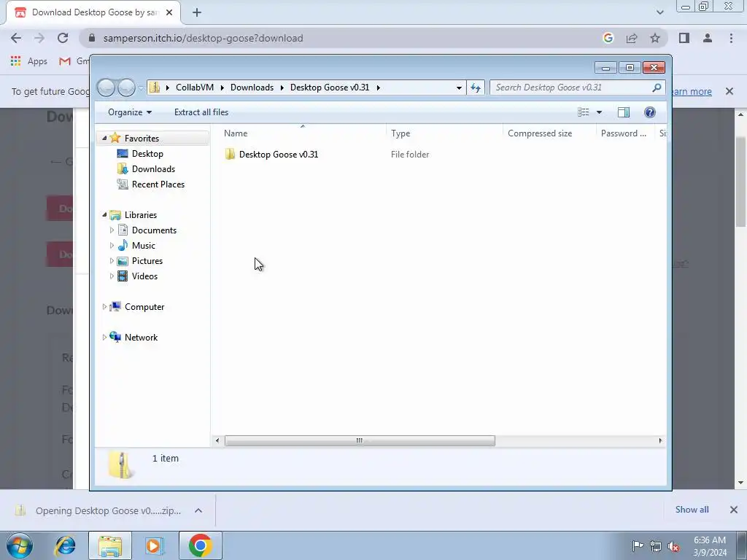Click the refresh button beside address bar in Explorer
The image size is (747, 560).
(476, 87)
